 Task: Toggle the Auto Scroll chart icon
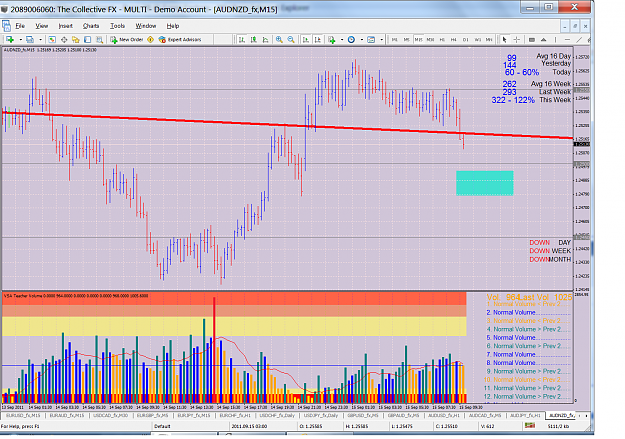306,39
